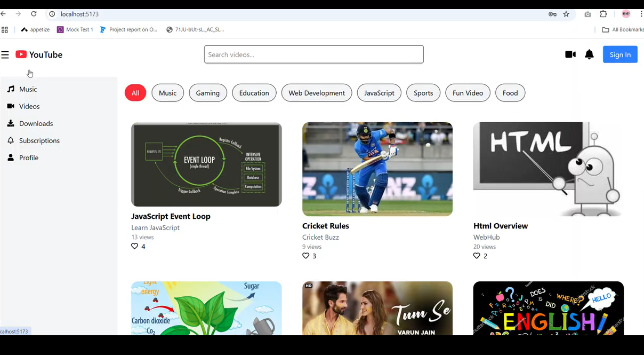The width and height of the screenshot is (644, 355).
Task: Select the JavaScript category filter
Action: 379,93
